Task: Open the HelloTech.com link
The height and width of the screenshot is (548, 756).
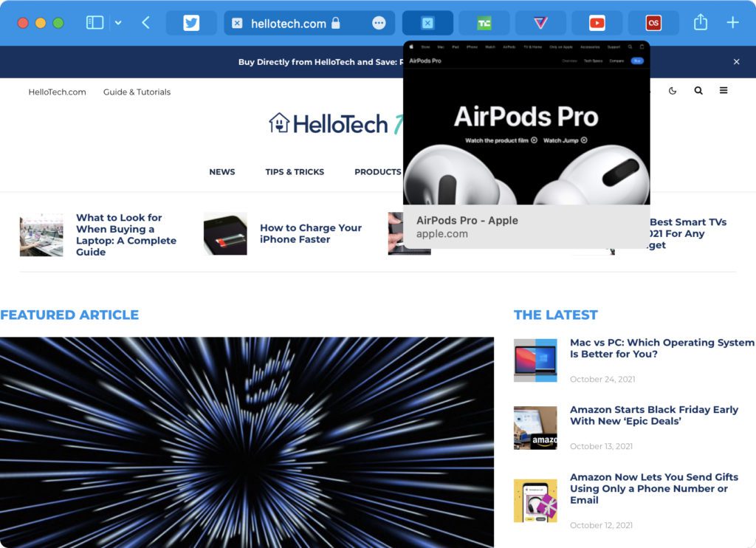Action: pos(57,92)
